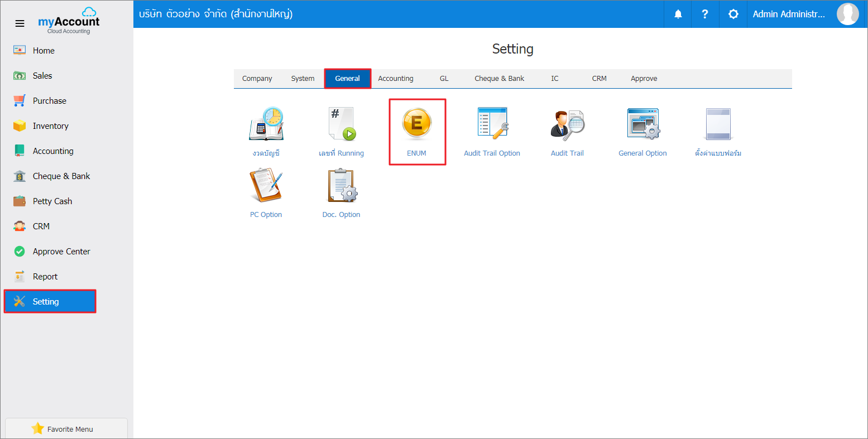Viewport: 868px width, 439px height.
Task: Switch to the Cheque & Bank tab
Action: point(500,79)
